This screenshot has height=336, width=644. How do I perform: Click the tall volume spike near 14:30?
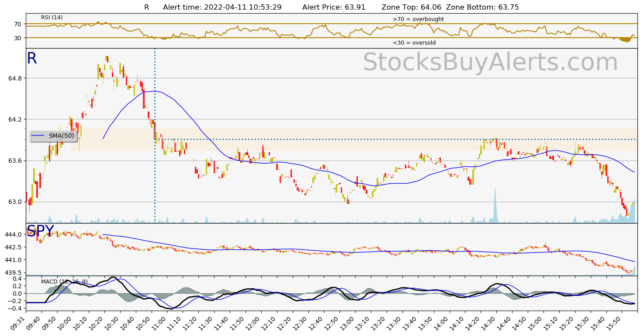(x=495, y=206)
